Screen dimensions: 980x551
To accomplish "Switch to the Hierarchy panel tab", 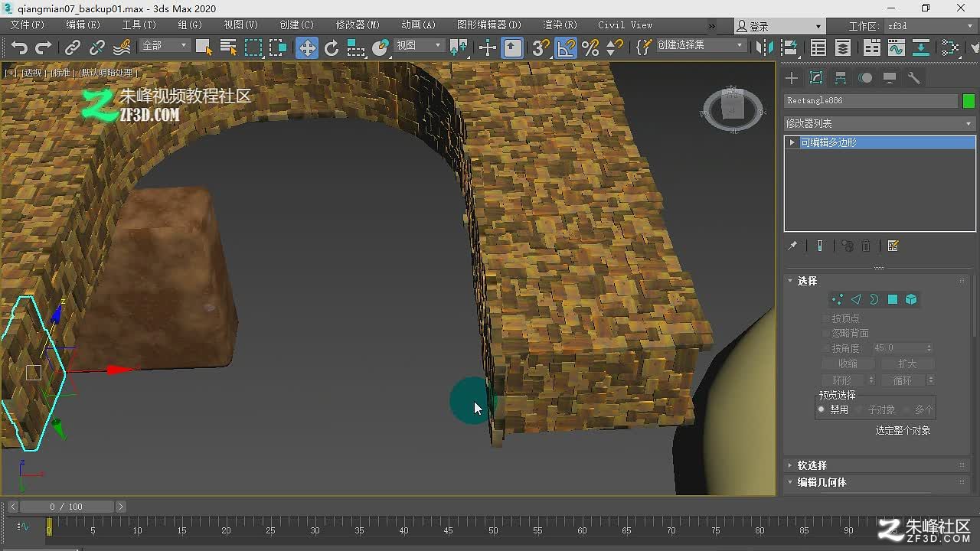I will point(841,78).
